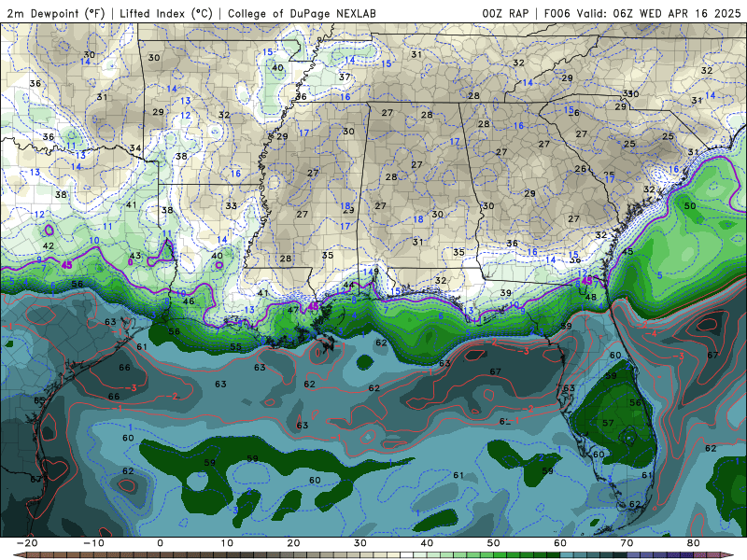Click the 0 label below the colorbar
Screen dimensions: 747x560
[x=160, y=543]
